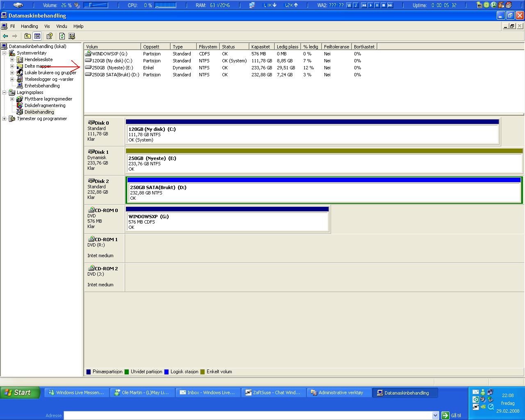Click the Winamp previous track button
Screen dimensions: 525x420
364,5
